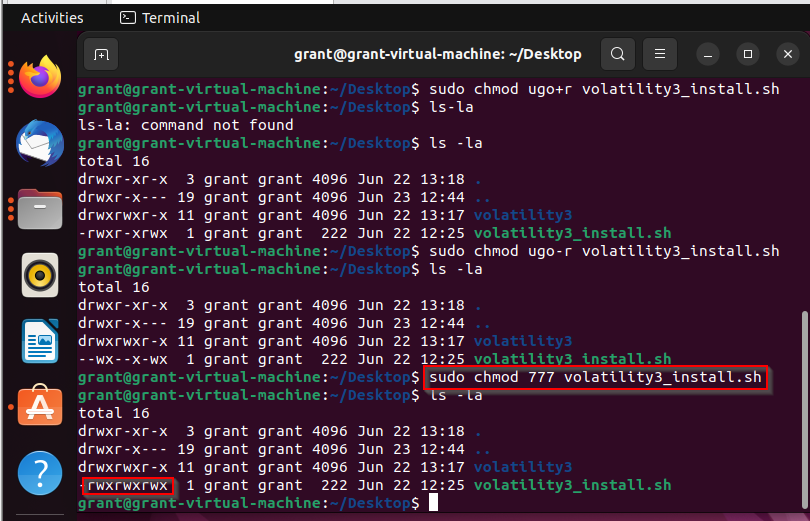The height and width of the screenshot is (521, 810).
Task: Click the last volatility3_install.sh filename
Action: coord(572,485)
